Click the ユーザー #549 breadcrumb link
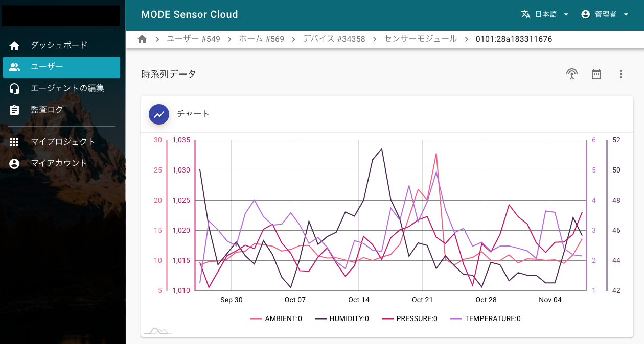Viewport: 644px width, 344px height. (193, 39)
